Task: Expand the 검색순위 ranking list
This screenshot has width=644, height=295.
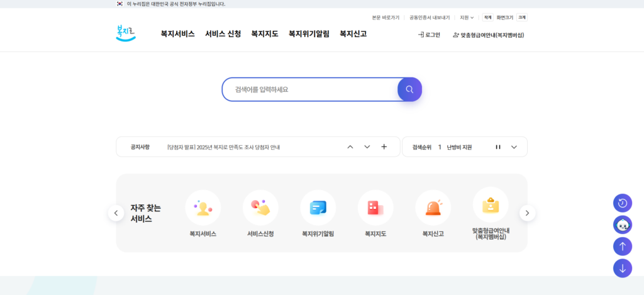Action: pyautogui.click(x=514, y=147)
